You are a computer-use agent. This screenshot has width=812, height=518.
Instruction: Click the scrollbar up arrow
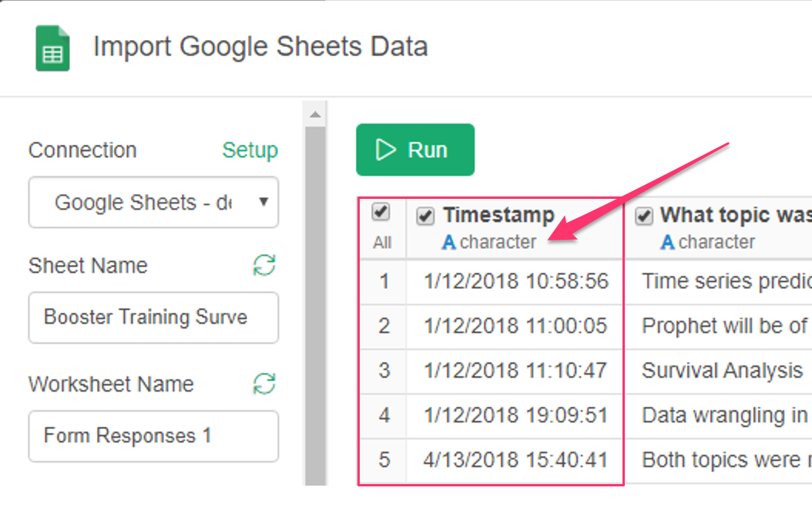click(x=315, y=115)
